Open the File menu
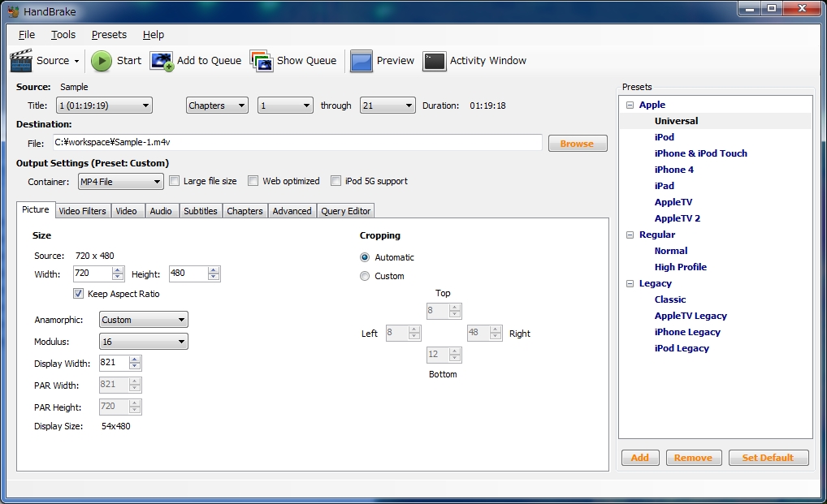This screenshot has width=827, height=504. click(x=26, y=35)
